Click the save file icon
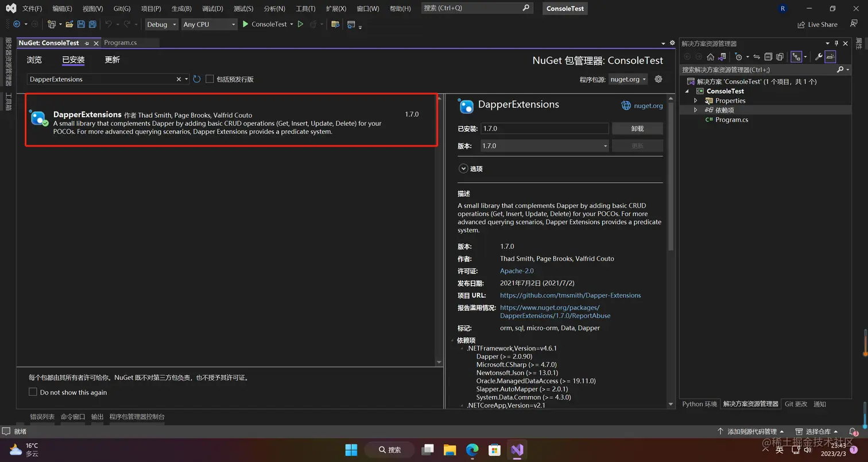Screen dimensions: 868x462 [x=81, y=24]
